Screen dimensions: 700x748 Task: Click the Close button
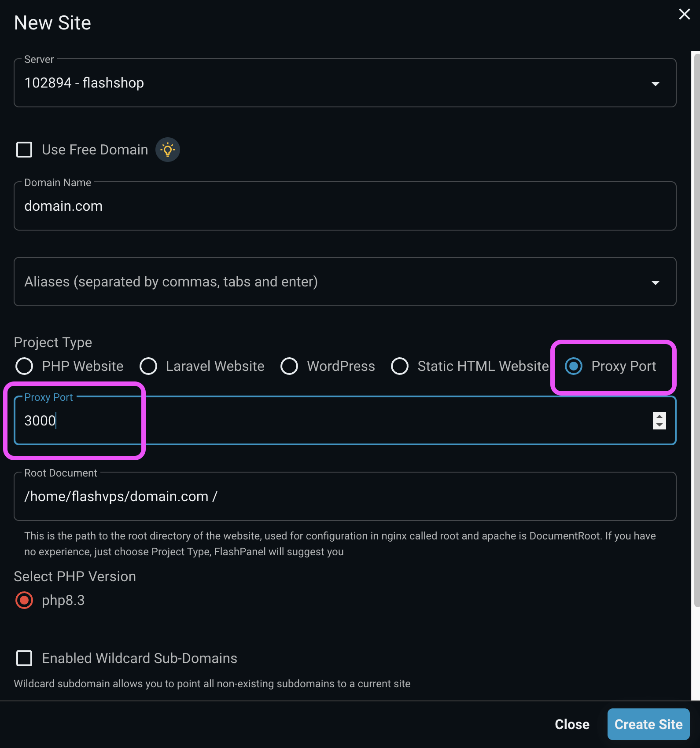(572, 724)
